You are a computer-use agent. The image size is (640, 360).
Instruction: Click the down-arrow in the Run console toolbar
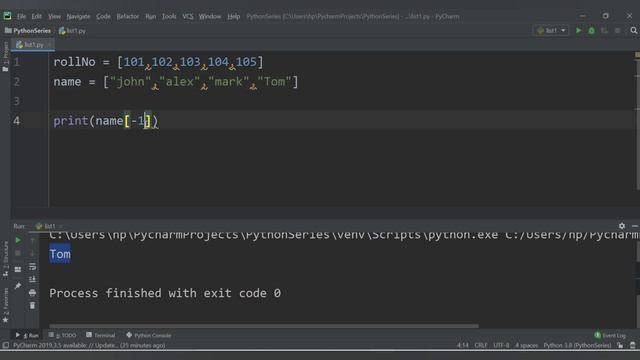point(32,253)
